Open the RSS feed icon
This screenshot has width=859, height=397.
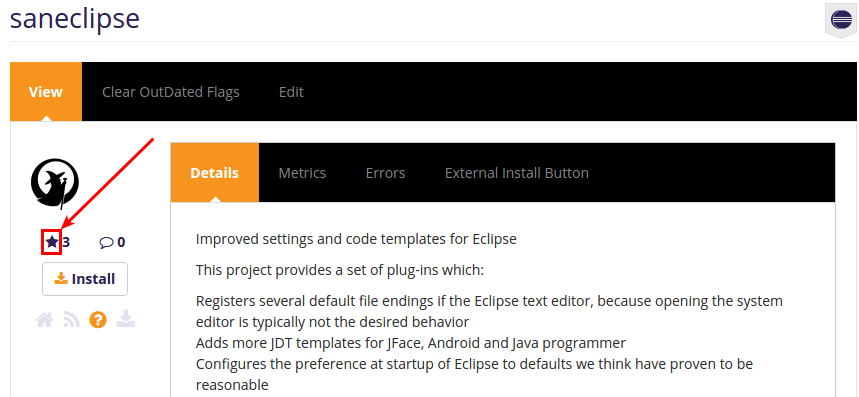pyautogui.click(x=72, y=320)
